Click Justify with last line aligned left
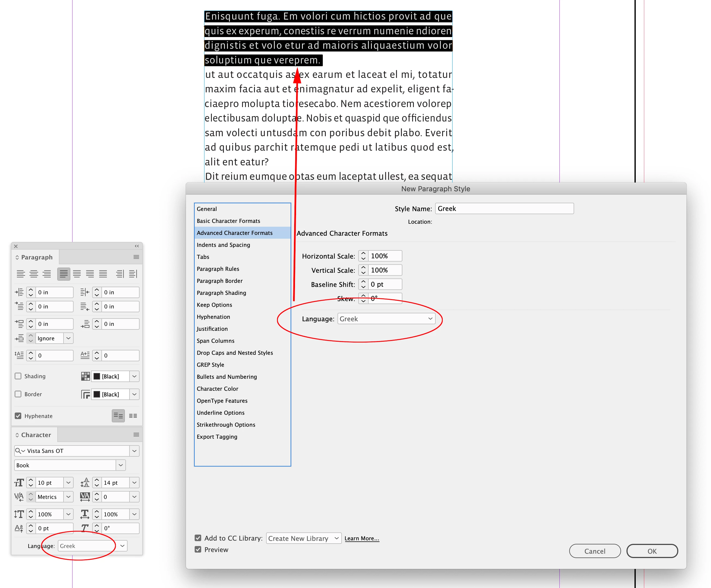 point(64,274)
